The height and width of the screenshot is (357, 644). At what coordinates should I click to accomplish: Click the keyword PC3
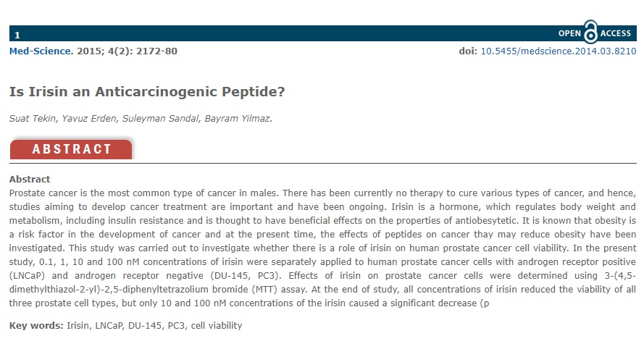176,325
